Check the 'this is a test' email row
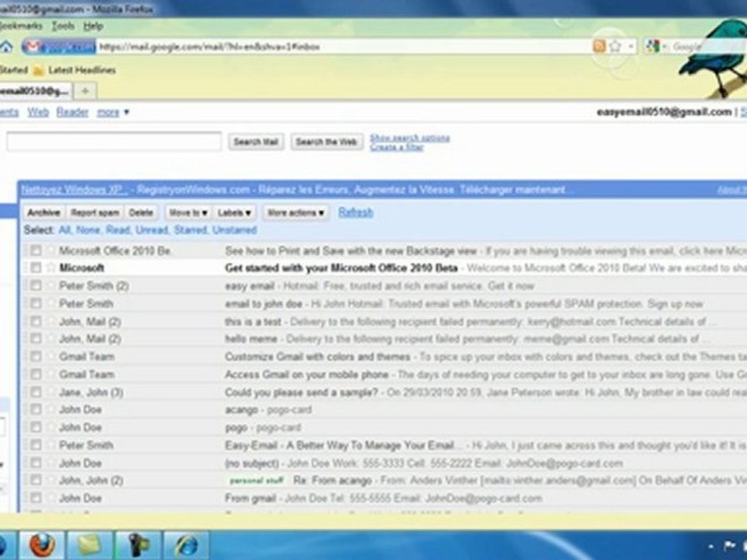Viewport: 747px width, 560px height. (x=36, y=321)
